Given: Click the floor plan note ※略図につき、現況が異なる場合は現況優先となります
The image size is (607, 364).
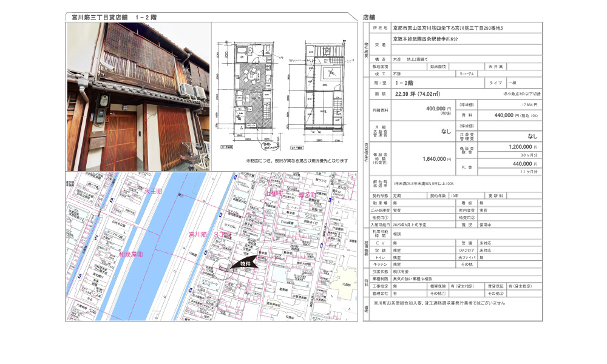Looking at the screenshot, I should click(x=297, y=161).
